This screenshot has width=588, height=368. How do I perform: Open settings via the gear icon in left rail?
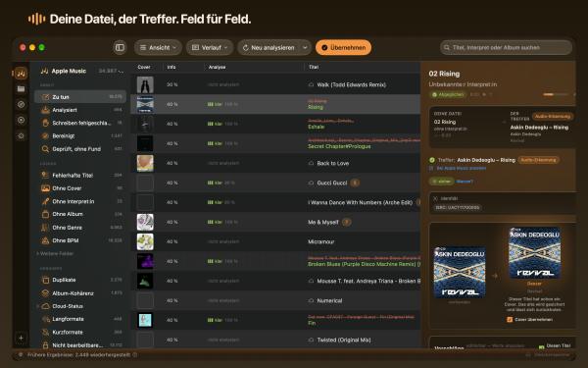click(21, 135)
